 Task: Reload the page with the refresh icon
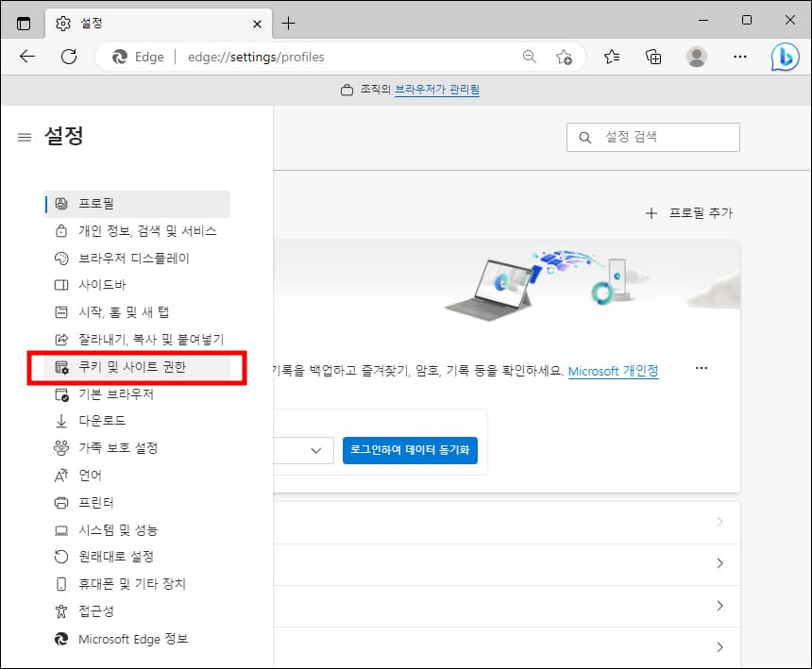tap(68, 57)
